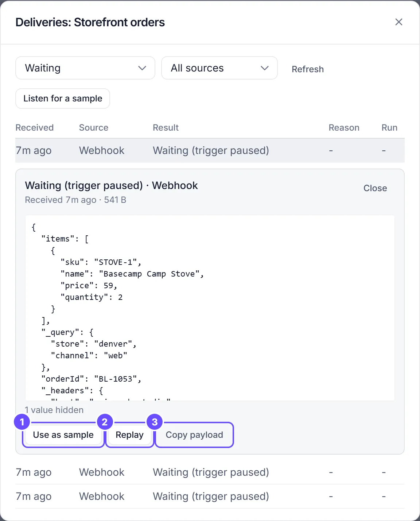
Task: Click the "items": [ payload line
Action: pyautogui.click(x=65, y=239)
